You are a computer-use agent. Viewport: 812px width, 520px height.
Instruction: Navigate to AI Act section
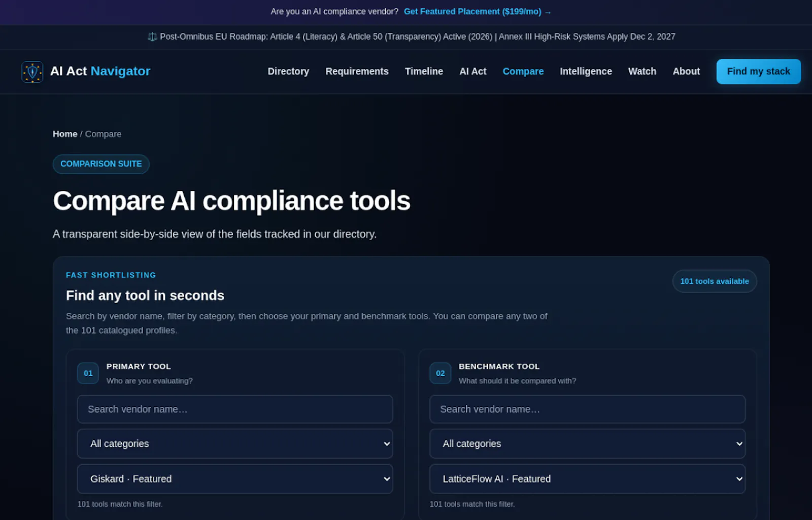472,72
